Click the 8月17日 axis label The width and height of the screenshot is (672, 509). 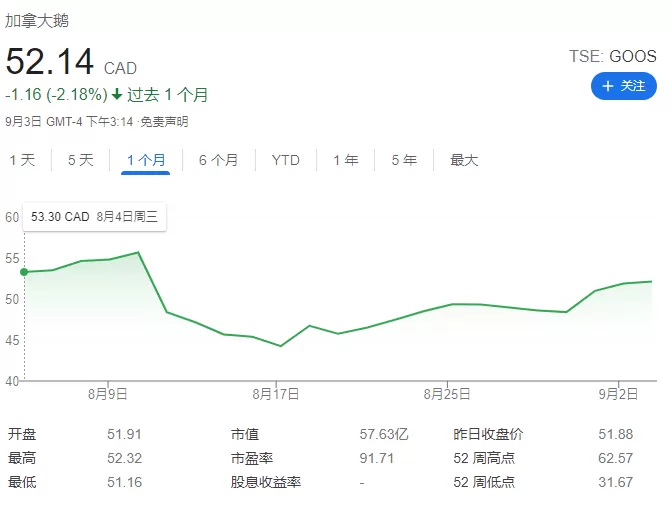(276, 394)
